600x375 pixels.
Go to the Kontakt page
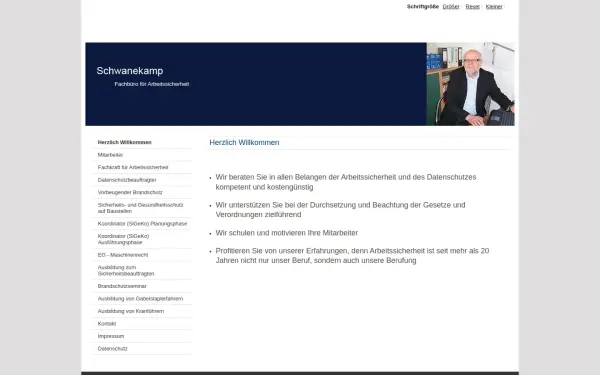coord(107,324)
